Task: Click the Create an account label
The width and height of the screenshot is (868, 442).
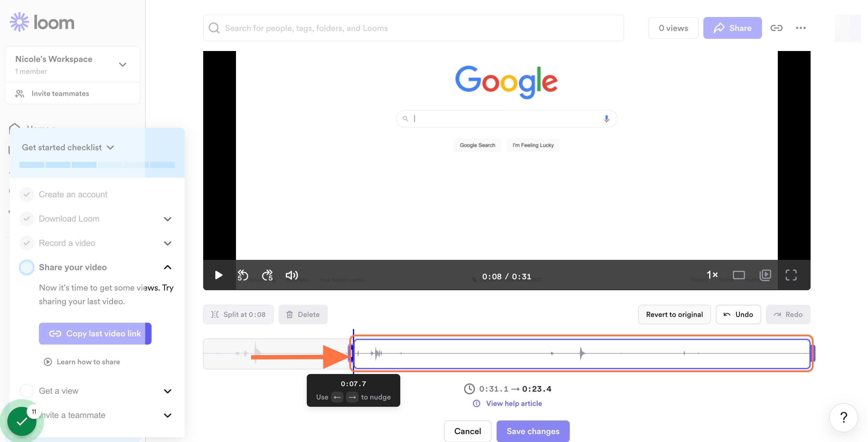Action: coord(73,194)
